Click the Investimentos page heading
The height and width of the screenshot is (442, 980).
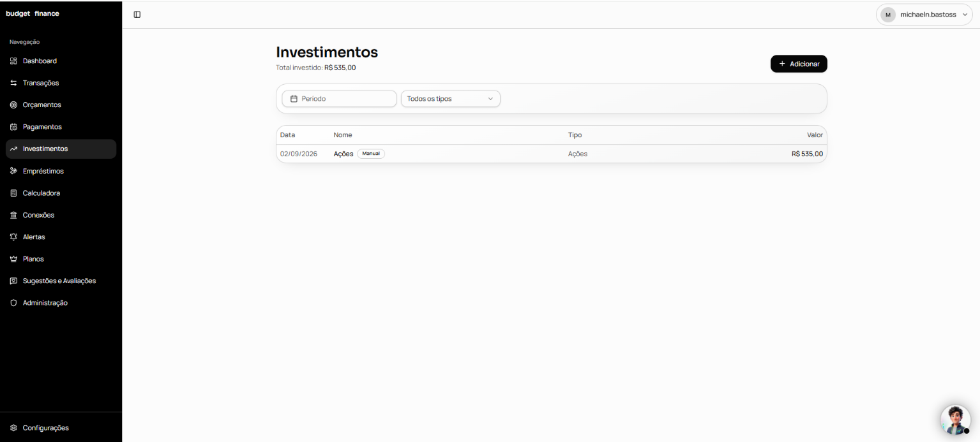[x=327, y=52]
